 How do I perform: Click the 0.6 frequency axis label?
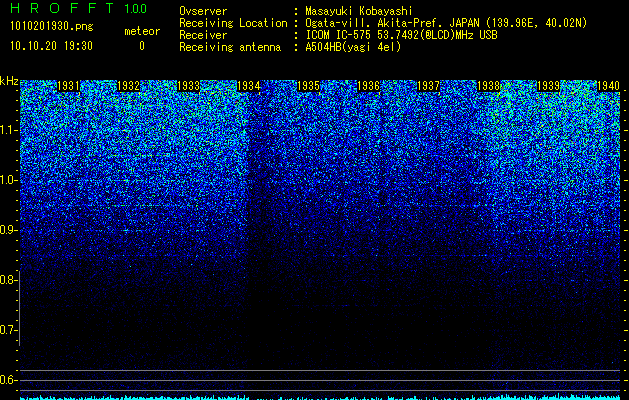tap(8, 380)
